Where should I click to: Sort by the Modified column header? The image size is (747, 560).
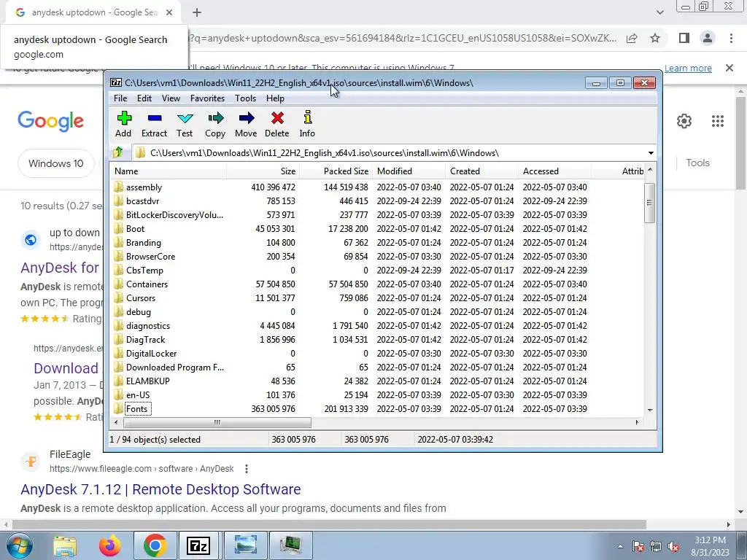point(409,171)
